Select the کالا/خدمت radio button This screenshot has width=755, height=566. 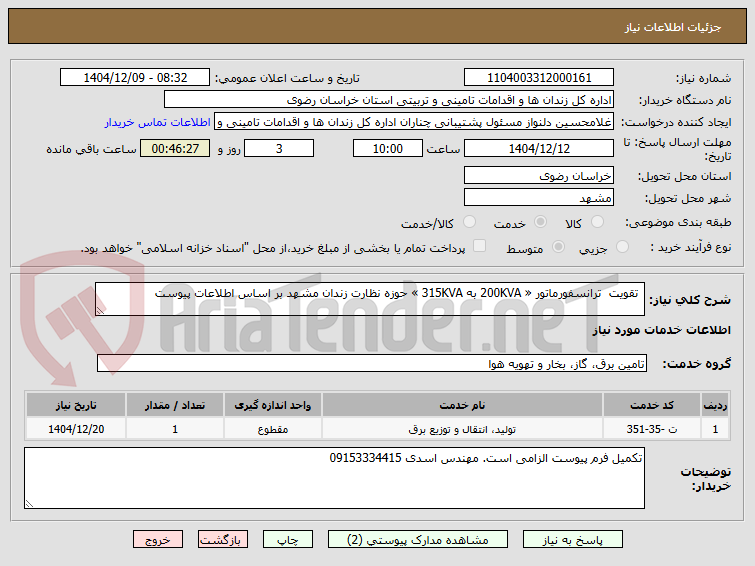(x=469, y=222)
